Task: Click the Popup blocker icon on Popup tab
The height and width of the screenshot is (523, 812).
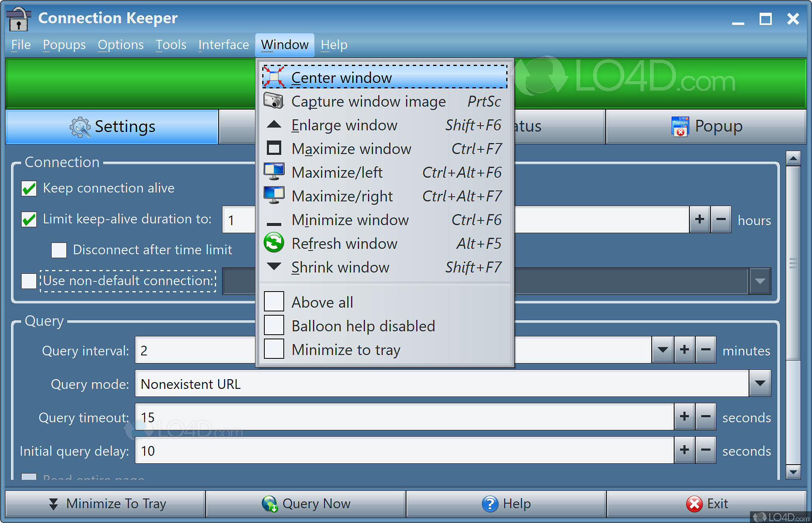Action: click(680, 125)
